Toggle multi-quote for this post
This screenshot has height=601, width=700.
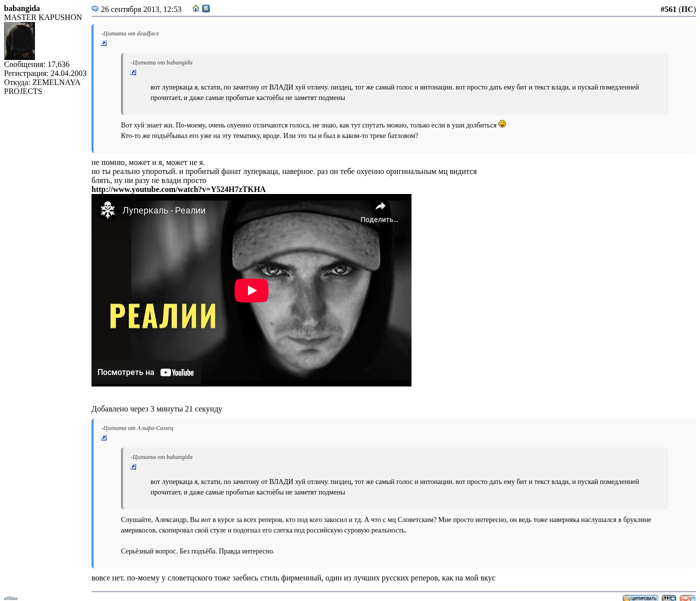668,598
